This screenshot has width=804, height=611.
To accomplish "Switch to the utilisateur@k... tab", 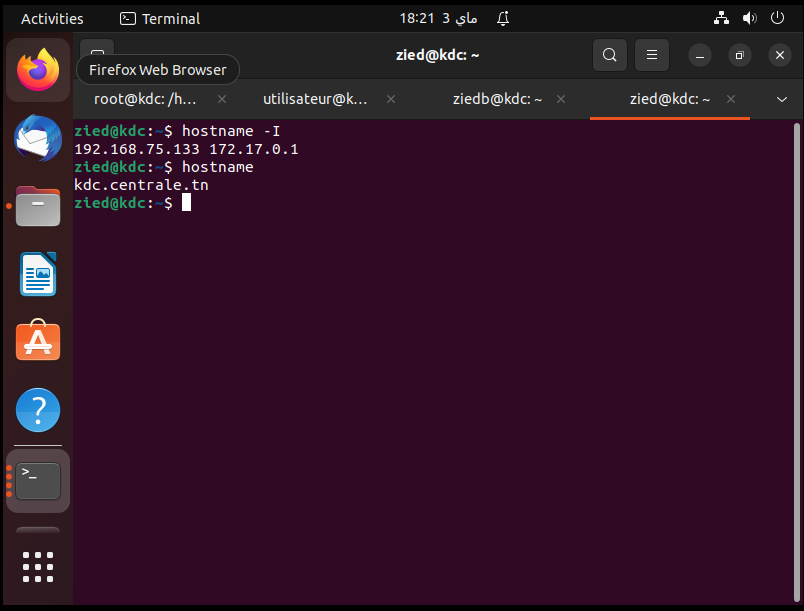I will (x=315, y=99).
